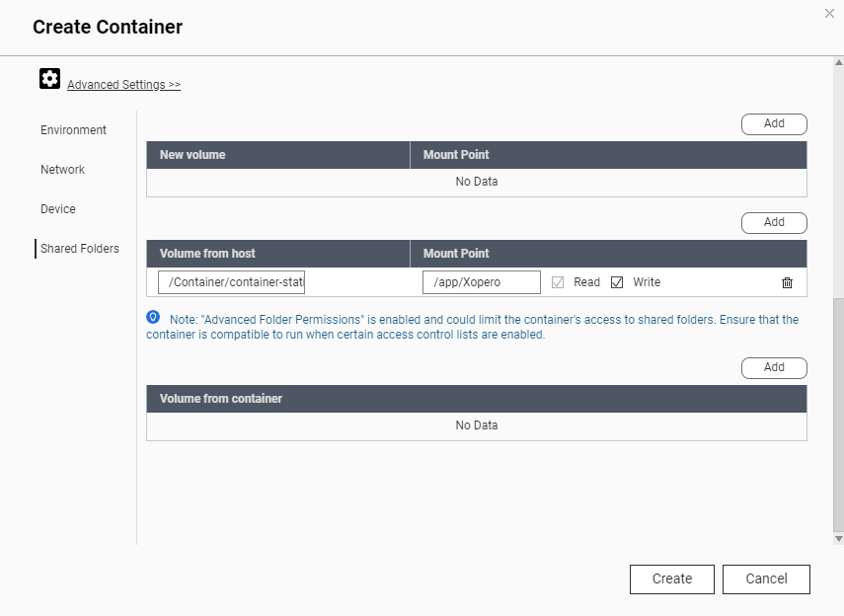Switch to the Environment section

(73, 129)
